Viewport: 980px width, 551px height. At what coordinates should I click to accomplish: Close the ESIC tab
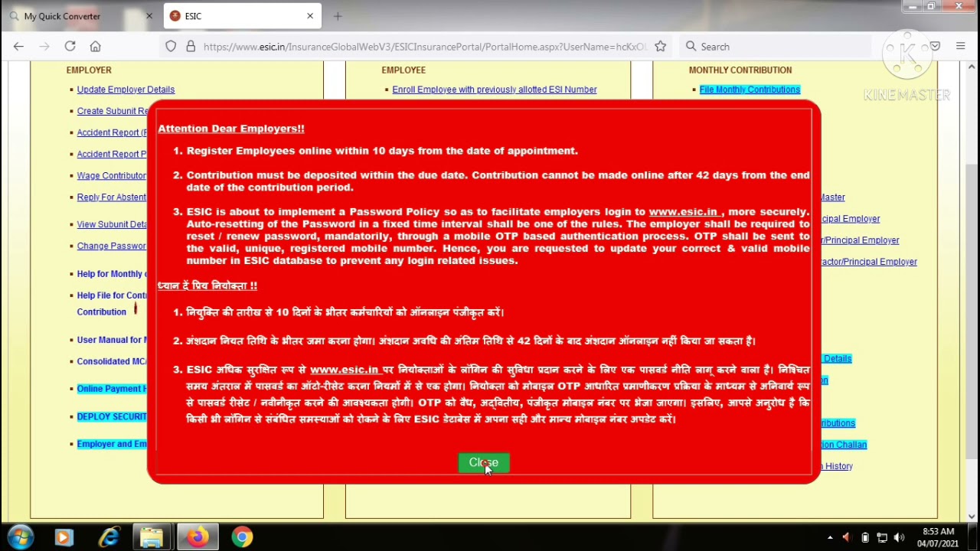click(x=310, y=16)
